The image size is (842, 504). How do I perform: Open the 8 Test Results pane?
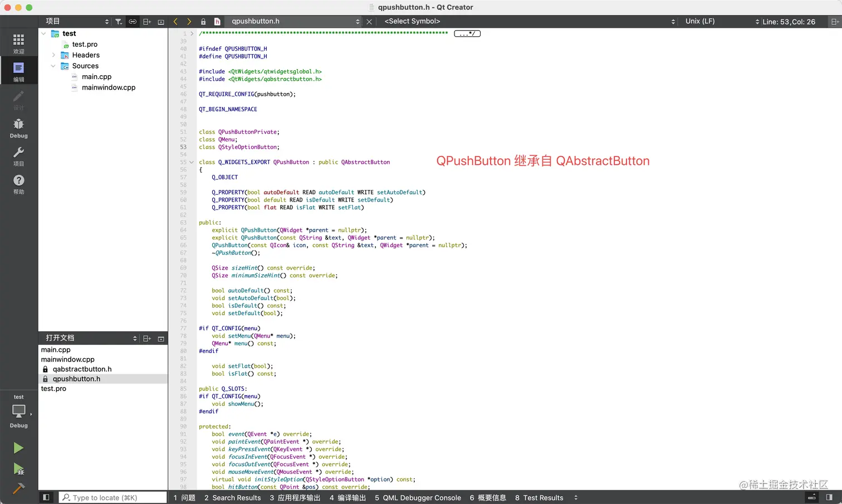539,498
